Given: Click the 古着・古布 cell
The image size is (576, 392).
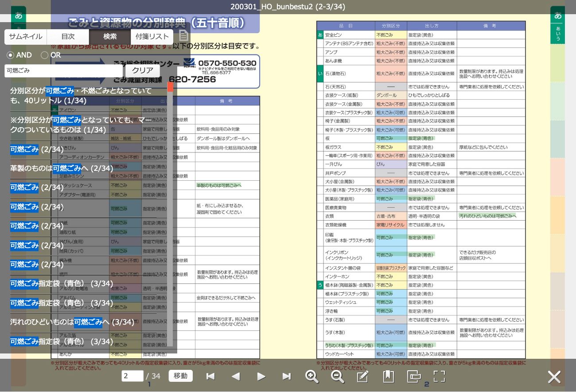Looking at the screenshot, I should 391,216.
